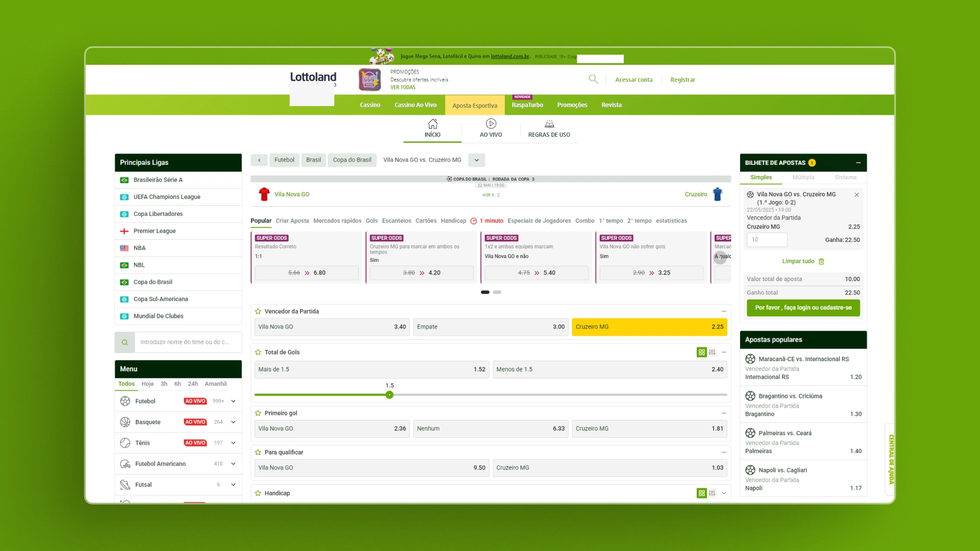Click Por favor, faça login ou cadastre-se

point(803,308)
